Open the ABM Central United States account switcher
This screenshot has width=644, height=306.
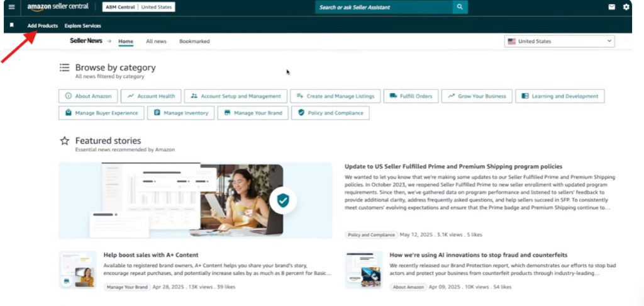(x=138, y=7)
